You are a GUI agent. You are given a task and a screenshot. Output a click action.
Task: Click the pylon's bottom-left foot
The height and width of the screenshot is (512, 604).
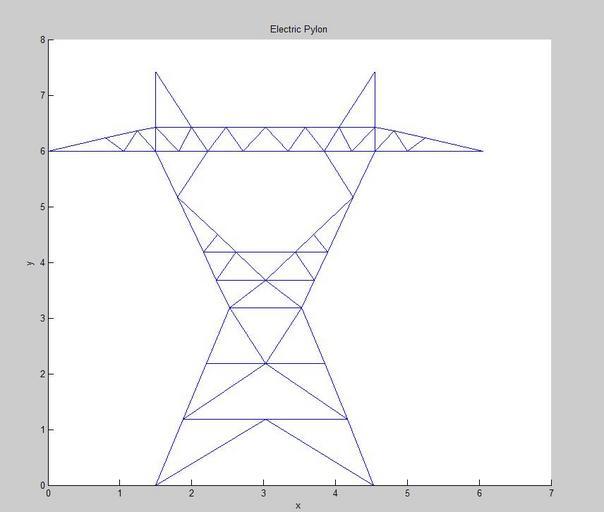[x=156, y=485]
